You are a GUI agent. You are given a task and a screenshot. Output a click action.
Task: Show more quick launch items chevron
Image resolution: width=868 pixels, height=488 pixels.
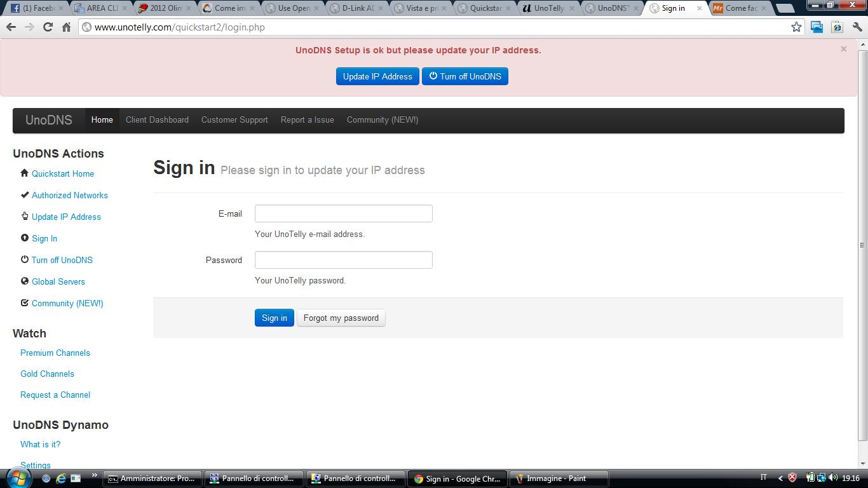pyautogui.click(x=95, y=475)
